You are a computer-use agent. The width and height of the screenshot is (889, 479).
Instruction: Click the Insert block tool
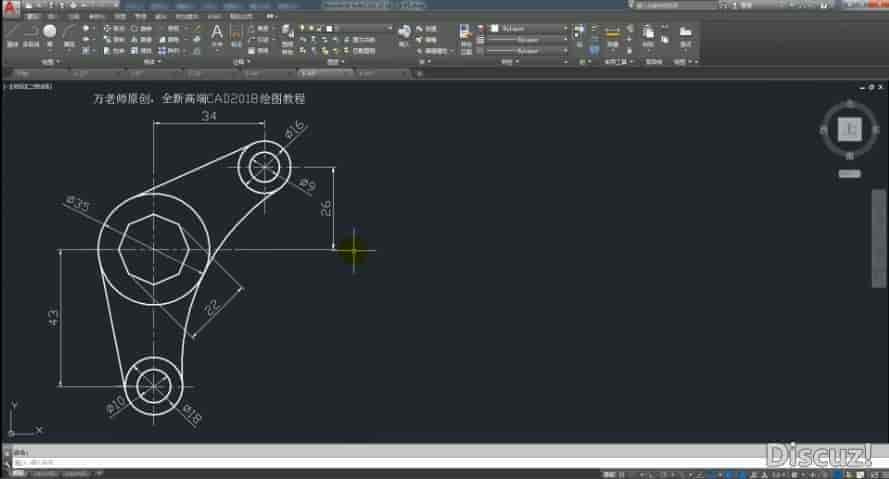coord(404,35)
